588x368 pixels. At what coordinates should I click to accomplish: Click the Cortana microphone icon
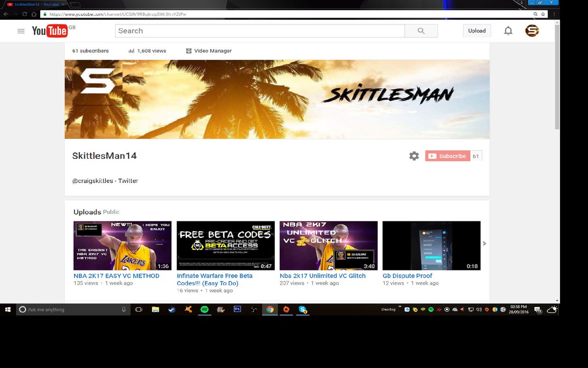(x=123, y=310)
